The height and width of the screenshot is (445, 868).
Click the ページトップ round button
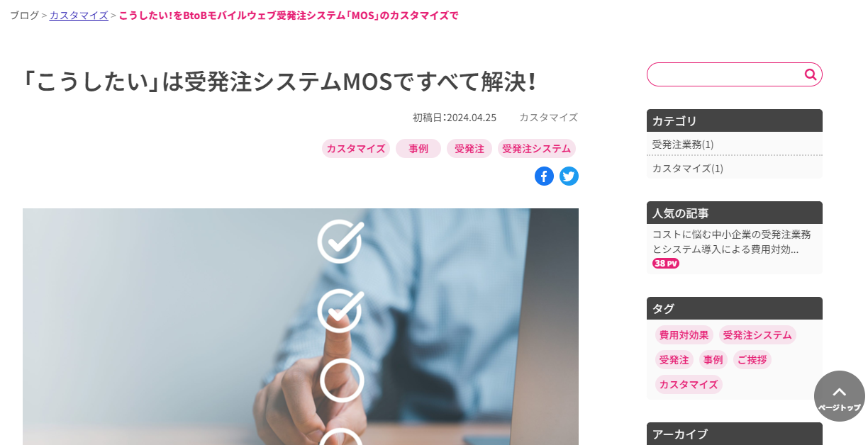coord(840,396)
